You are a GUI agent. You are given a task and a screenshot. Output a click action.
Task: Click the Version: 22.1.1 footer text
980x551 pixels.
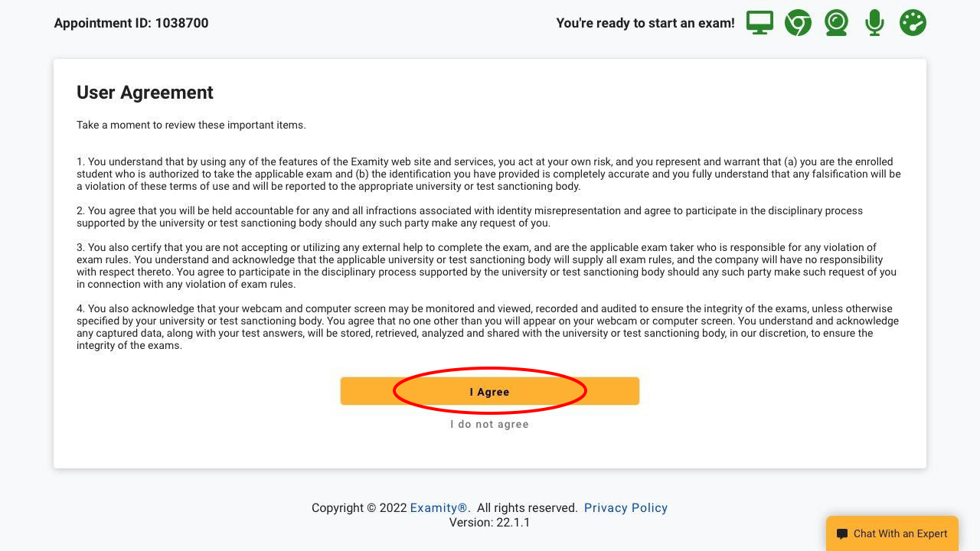tap(490, 523)
